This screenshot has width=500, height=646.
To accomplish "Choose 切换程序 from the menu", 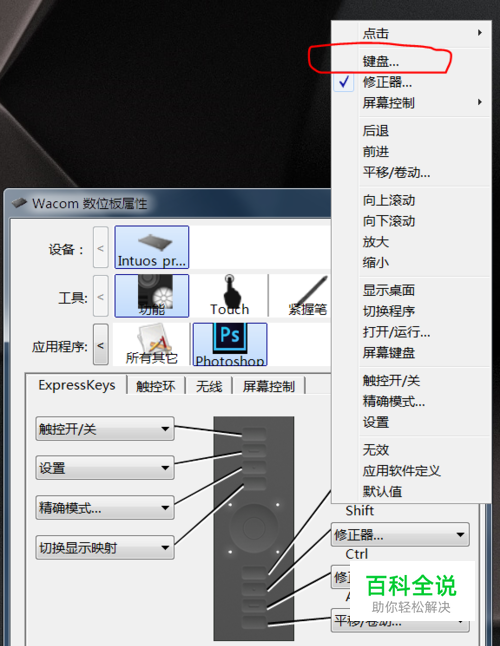I will coord(411,311).
